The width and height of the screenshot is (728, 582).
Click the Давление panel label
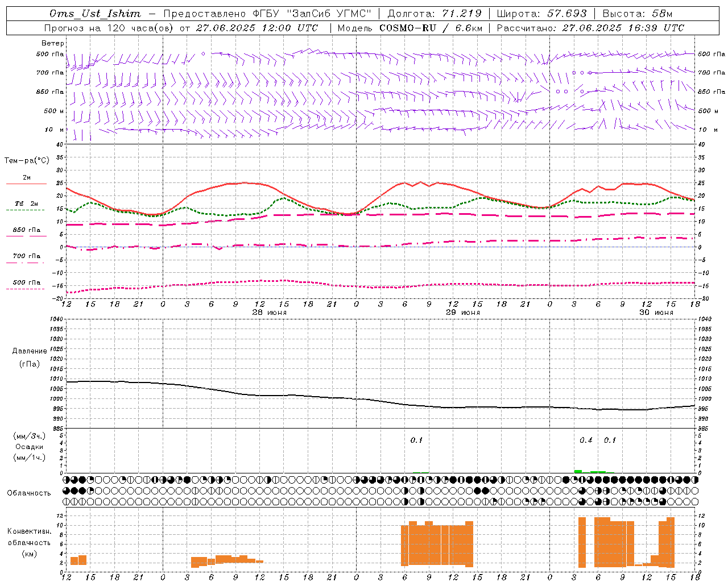click(30, 351)
